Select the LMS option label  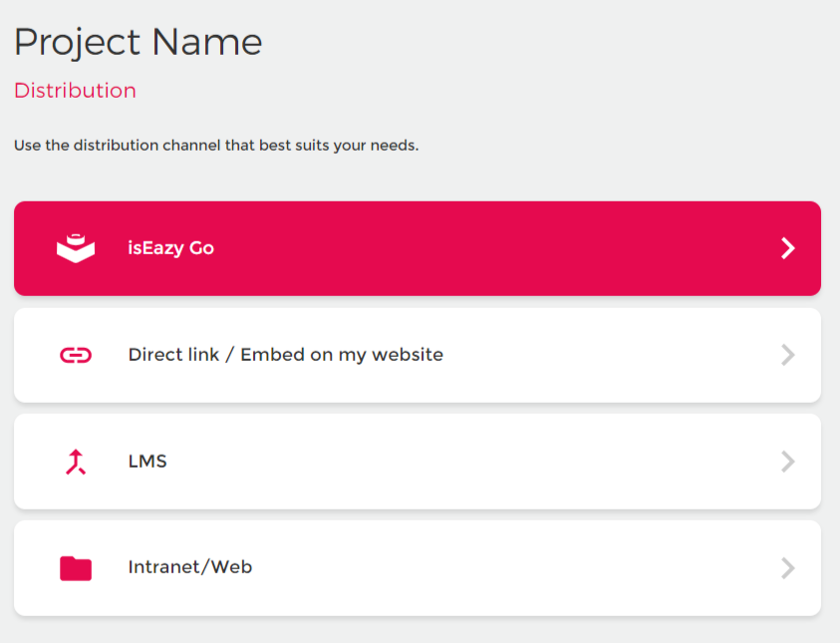pos(147,462)
